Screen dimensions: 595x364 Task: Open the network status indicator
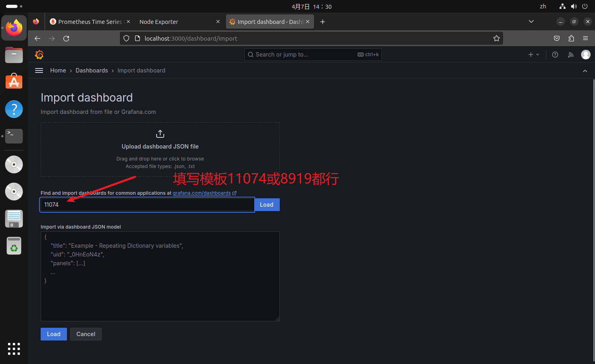[x=562, y=6]
